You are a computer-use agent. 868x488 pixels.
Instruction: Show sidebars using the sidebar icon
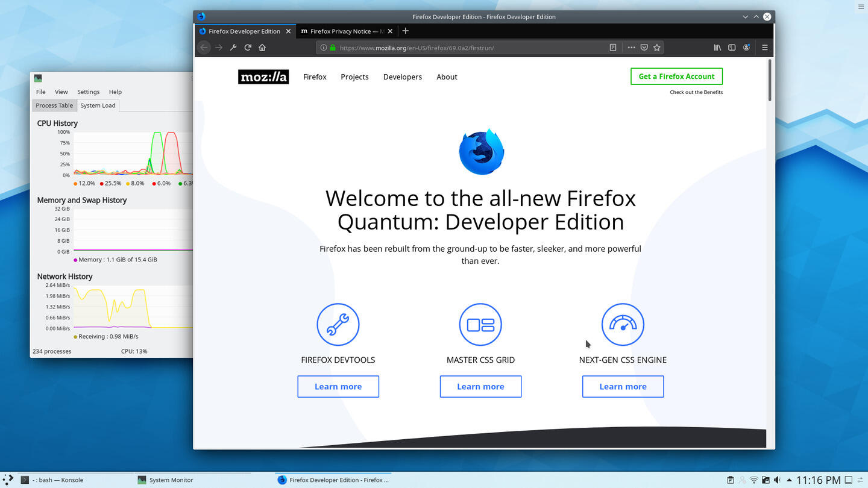point(732,48)
